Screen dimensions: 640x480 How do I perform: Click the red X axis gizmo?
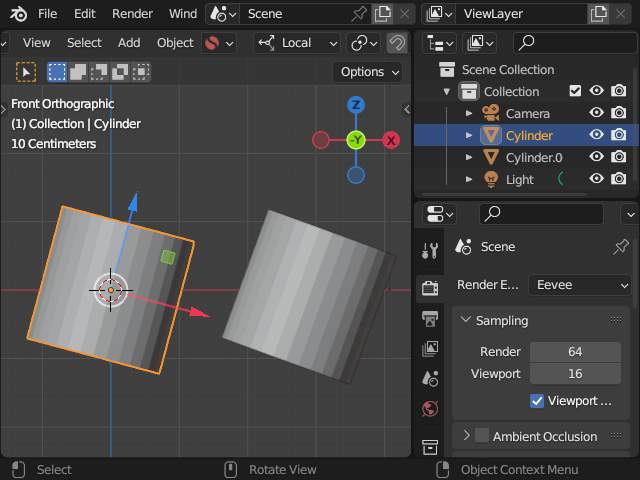tap(391, 140)
